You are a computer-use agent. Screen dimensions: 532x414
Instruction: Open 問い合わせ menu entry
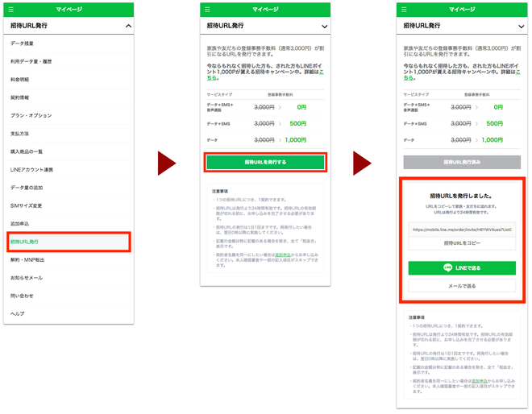[69, 296]
